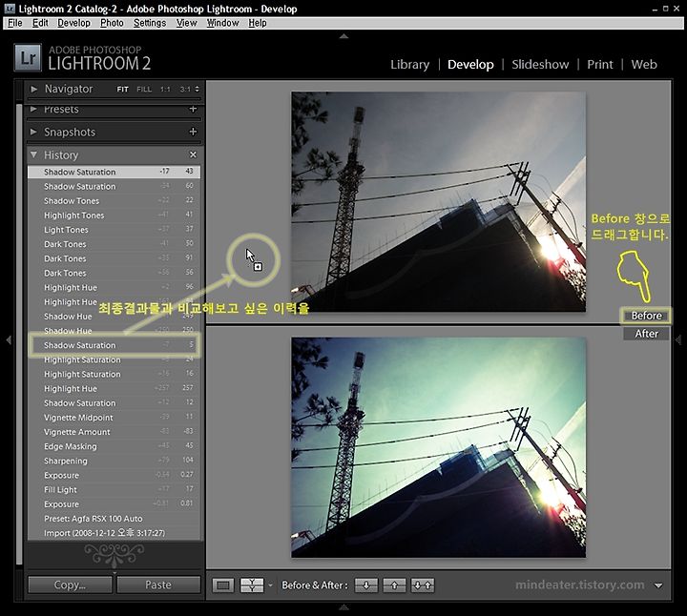Screen dimensions: 687x616
Task: Select Exposure 0.27 history step
Action: (x=114, y=475)
